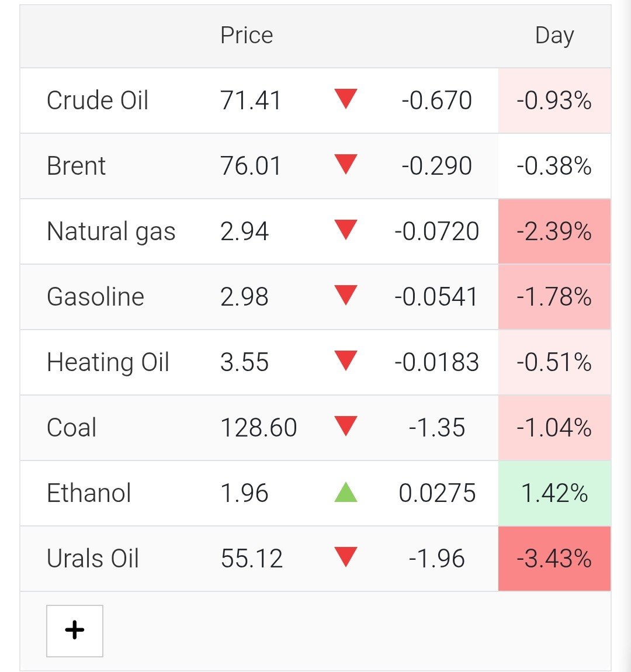Viewport: 631px width, 672px height.
Task: Click the Urals Oil red down arrow
Action: [346, 557]
